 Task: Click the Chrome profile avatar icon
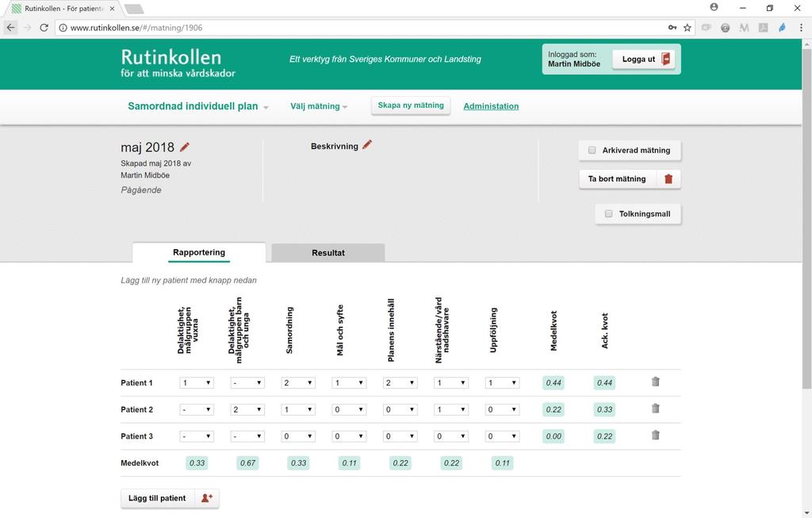[714, 7]
